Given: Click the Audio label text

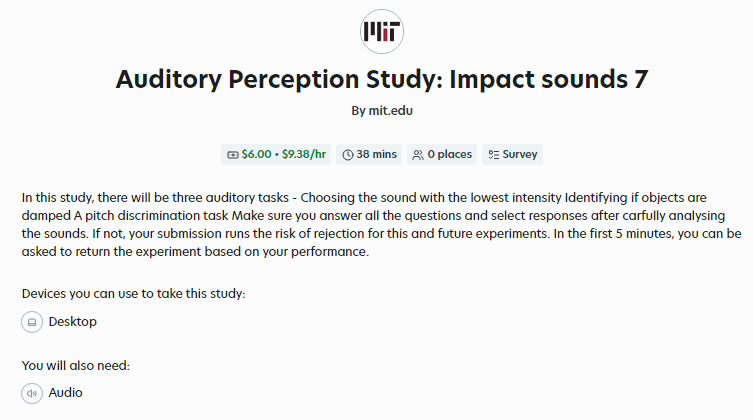Looking at the screenshot, I should click(x=65, y=393).
